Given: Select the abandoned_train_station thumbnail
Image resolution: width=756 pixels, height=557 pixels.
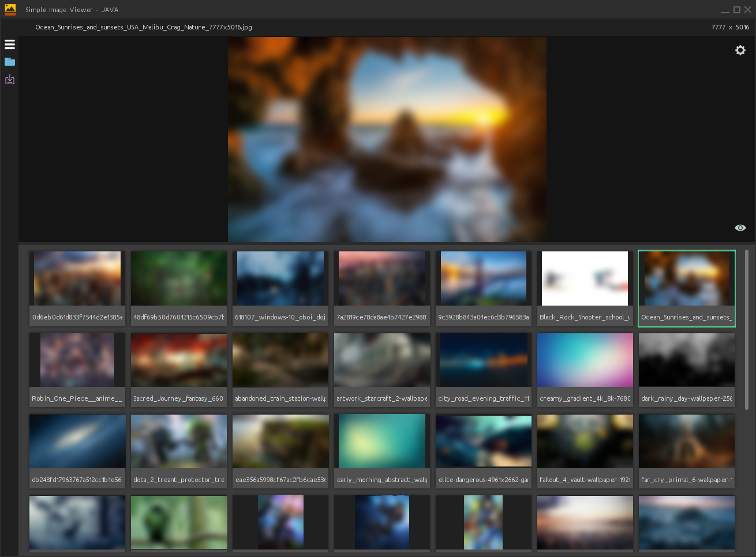Looking at the screenshot, I should [280, 370].
